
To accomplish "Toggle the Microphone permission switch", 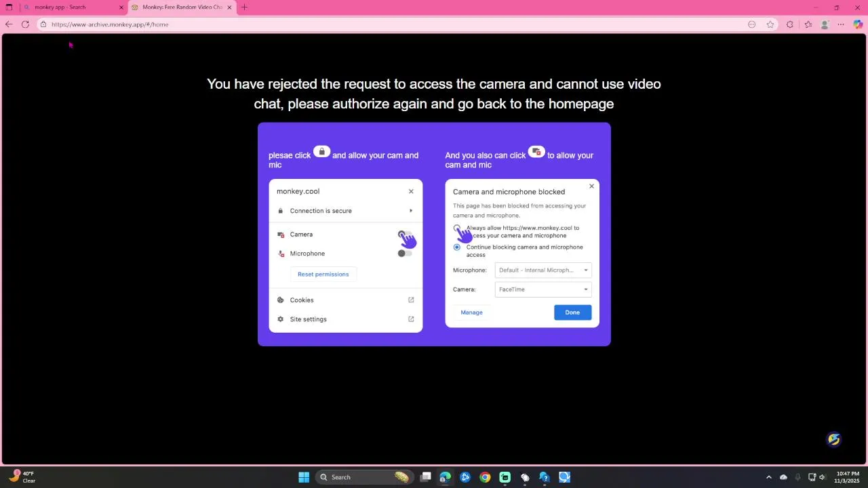I will [405, 253].
